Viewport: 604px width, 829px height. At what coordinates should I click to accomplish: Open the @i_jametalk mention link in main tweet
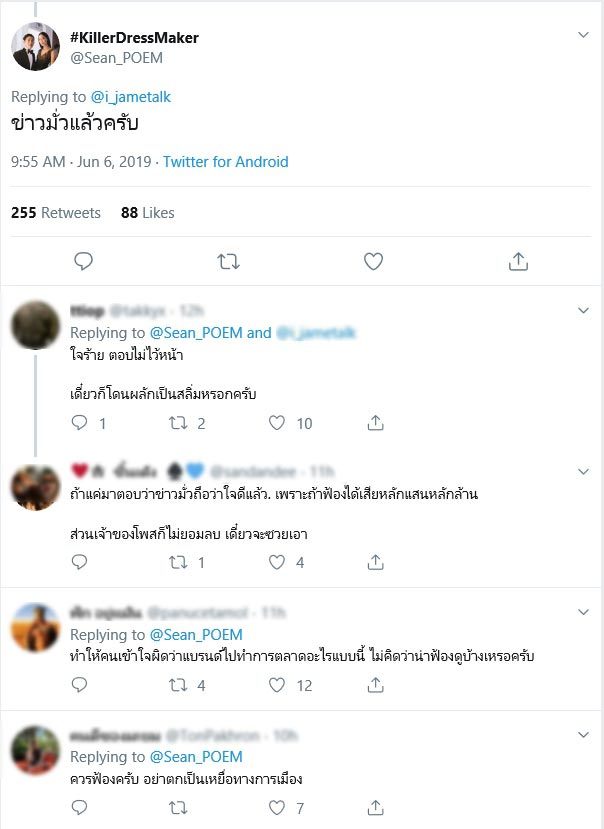[131, 97]
